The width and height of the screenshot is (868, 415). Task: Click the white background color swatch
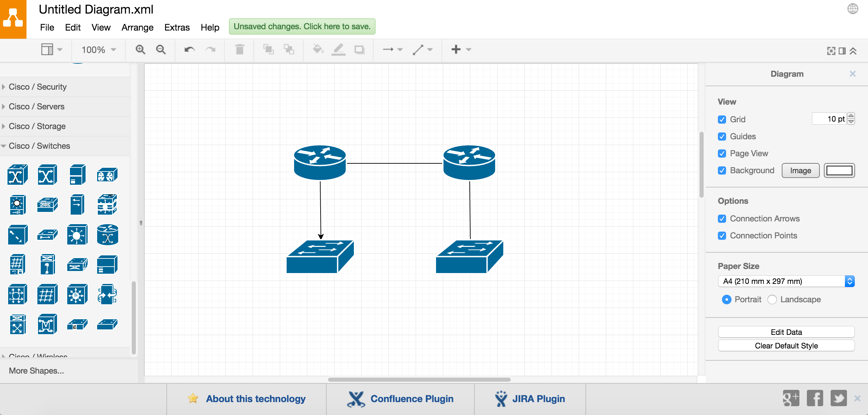pyautogui.click(x=839, y=170)
